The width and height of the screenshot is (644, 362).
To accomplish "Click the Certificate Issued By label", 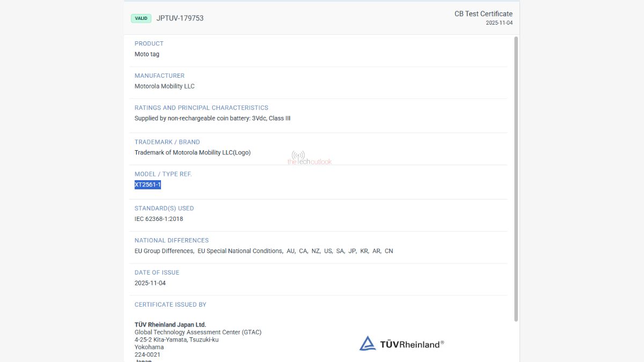I will (170, 305).
